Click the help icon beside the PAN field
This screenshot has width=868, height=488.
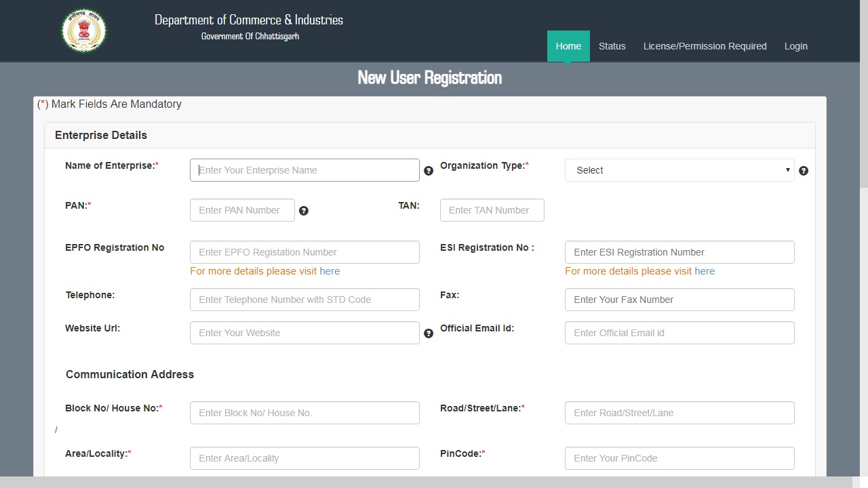coord(304,211)
